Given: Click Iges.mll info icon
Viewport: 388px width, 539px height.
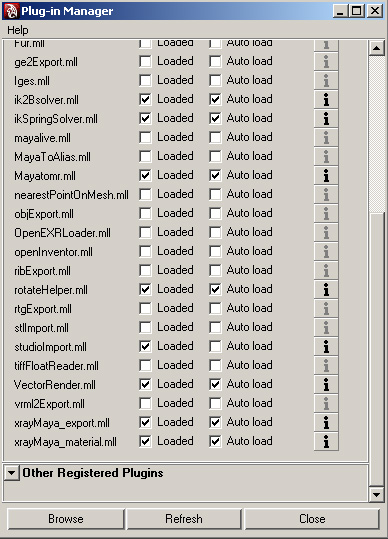Looking at the screenshot, I should (326, 81).
